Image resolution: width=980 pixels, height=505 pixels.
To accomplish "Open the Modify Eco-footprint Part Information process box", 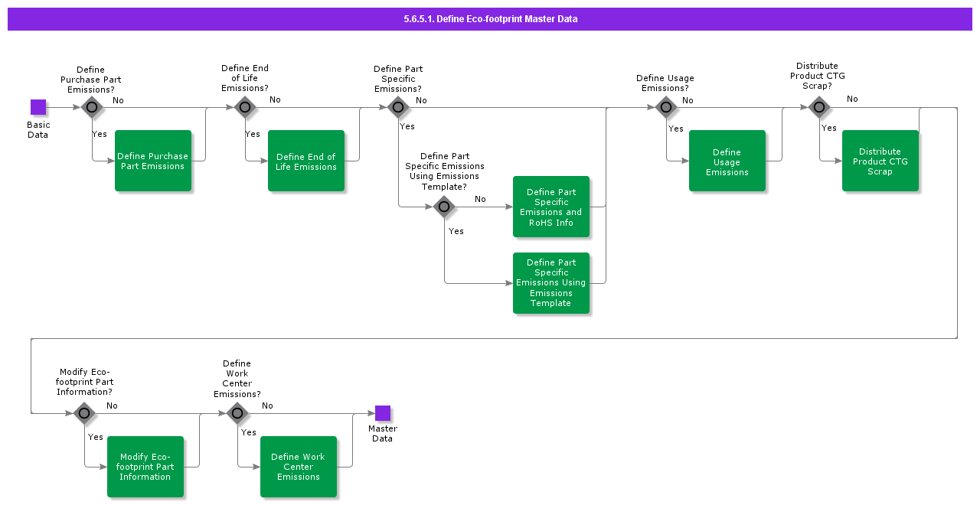I will (145, 467).
